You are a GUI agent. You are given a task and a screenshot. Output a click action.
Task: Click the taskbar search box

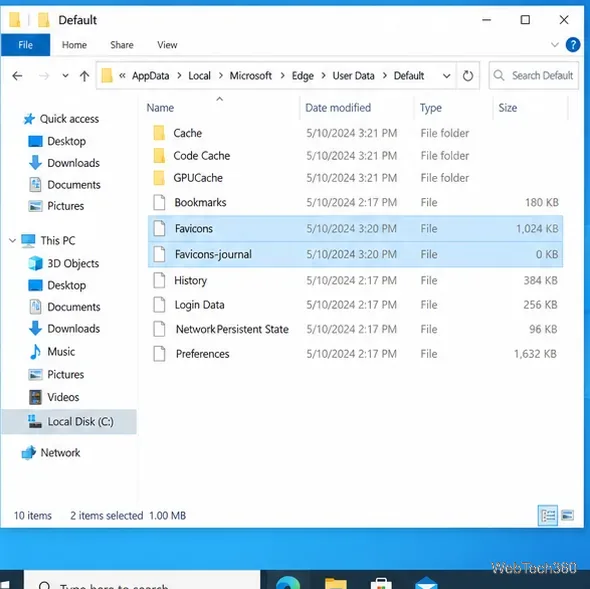point(143,580)
